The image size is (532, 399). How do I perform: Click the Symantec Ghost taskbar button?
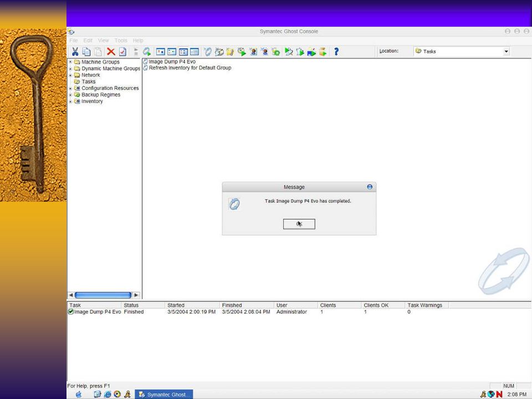point(164,394)
